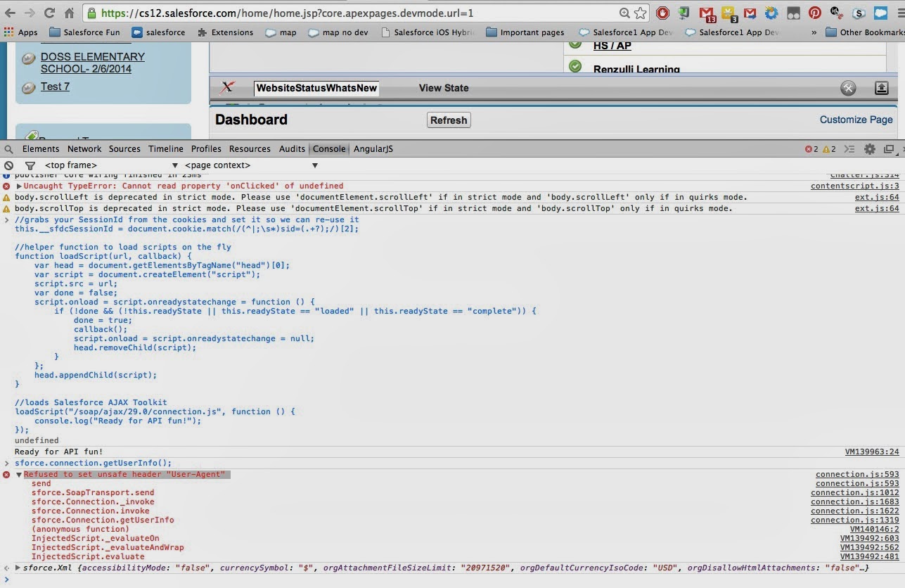Open DOSS ELEMENTARY SCHOOL link
This screenshot has height=588, width=905.
click(x=92, y=63)
